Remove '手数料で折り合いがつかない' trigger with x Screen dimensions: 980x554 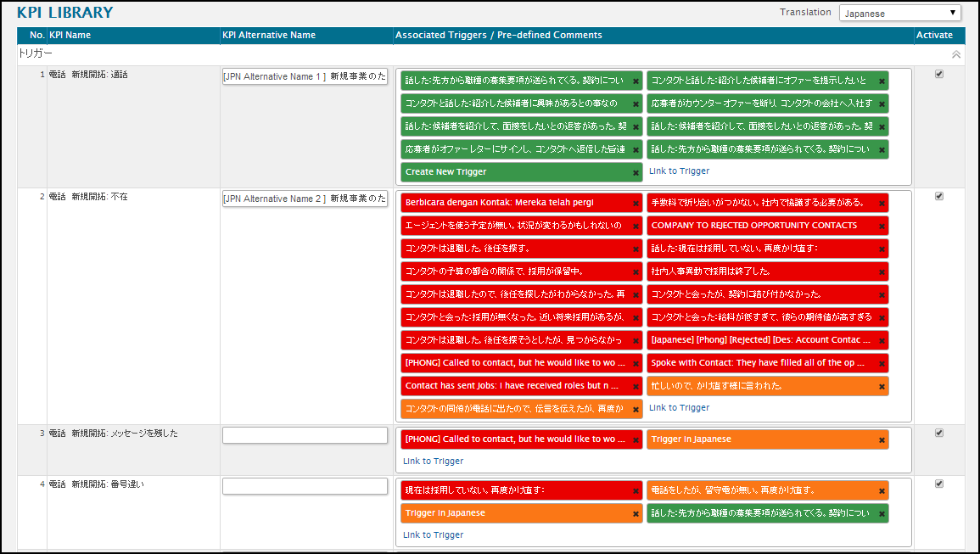point(882,204)
